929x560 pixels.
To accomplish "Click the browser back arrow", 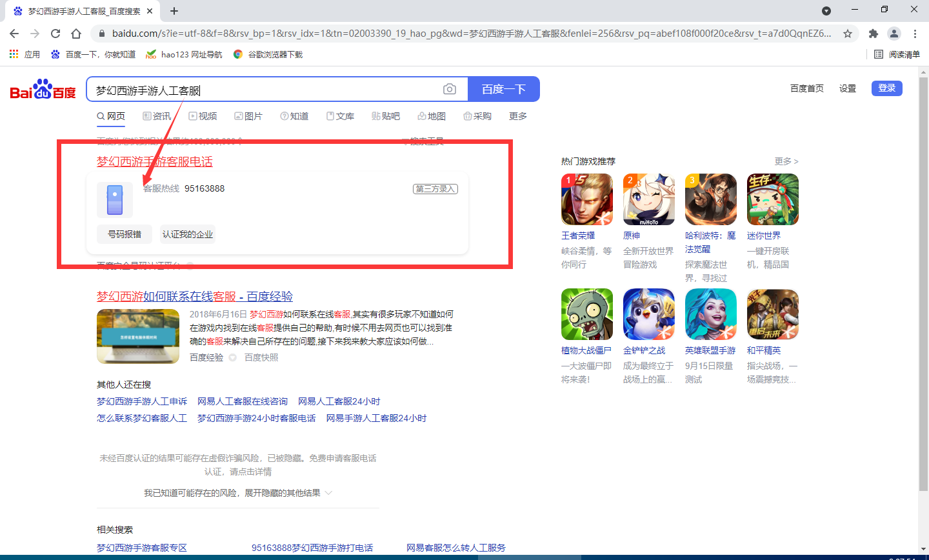I will [14, 34].
